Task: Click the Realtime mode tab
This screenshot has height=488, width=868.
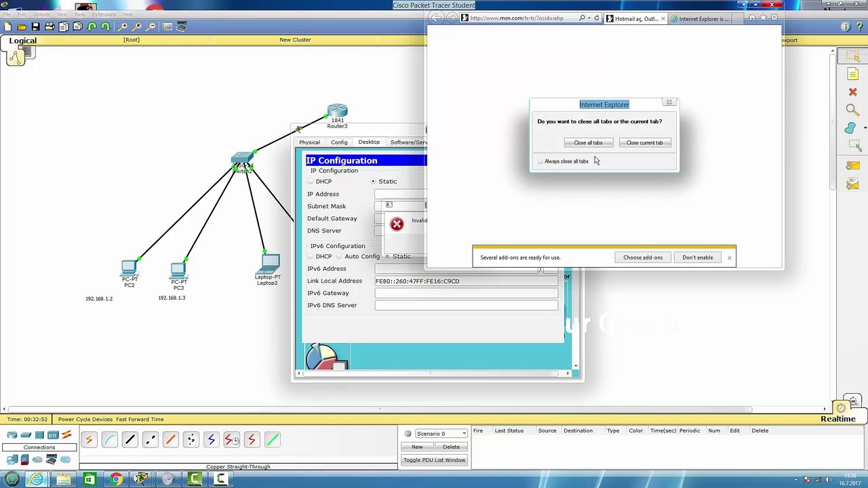Action: point(838,419)
